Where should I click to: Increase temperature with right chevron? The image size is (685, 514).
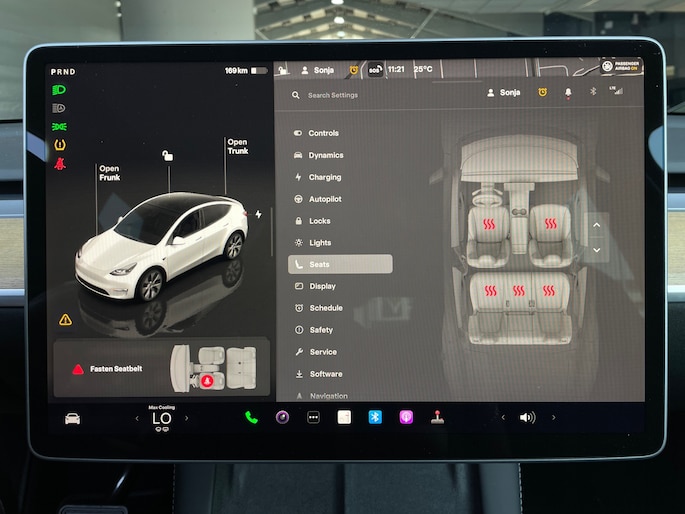[x=187, y=418]
